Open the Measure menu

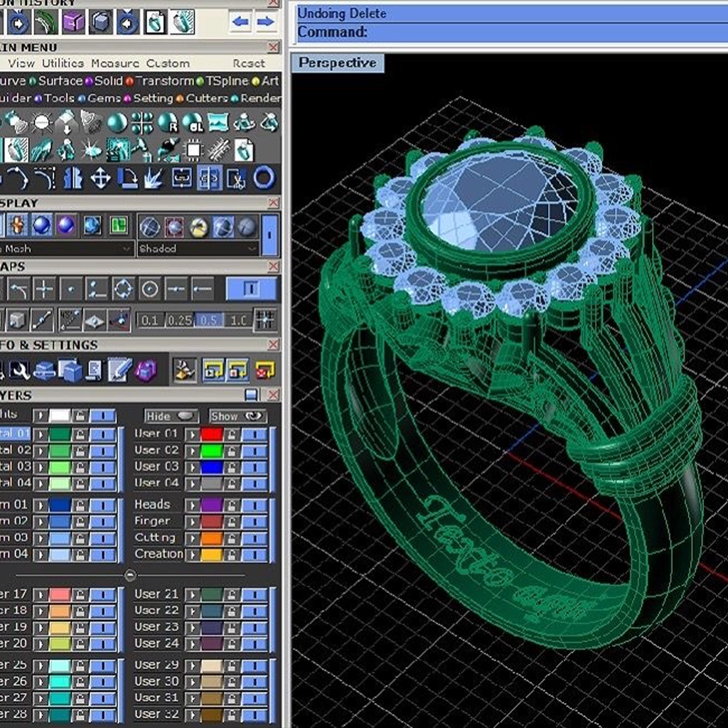pos(115,63)
